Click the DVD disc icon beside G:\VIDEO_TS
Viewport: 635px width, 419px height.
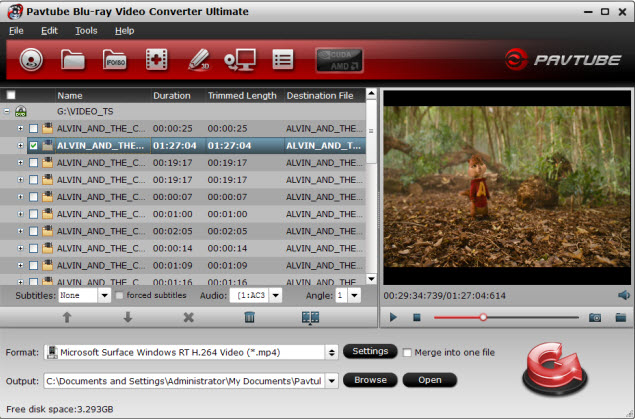click(x=21, y=111)
